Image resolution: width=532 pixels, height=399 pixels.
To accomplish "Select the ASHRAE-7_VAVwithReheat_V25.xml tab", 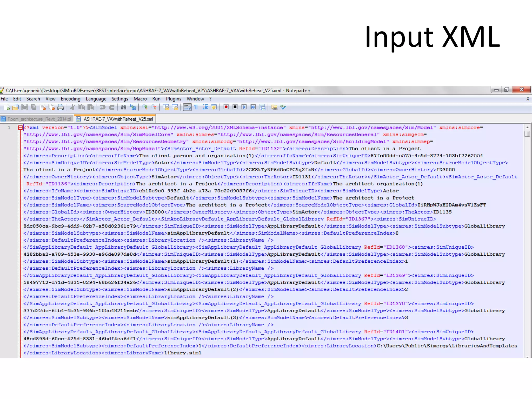I will point(115,119).
